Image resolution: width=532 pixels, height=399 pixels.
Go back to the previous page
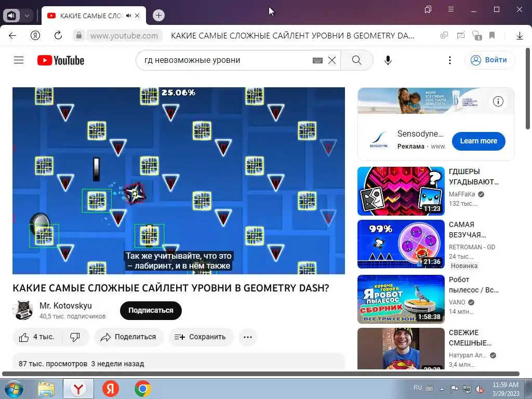(12, 36)
